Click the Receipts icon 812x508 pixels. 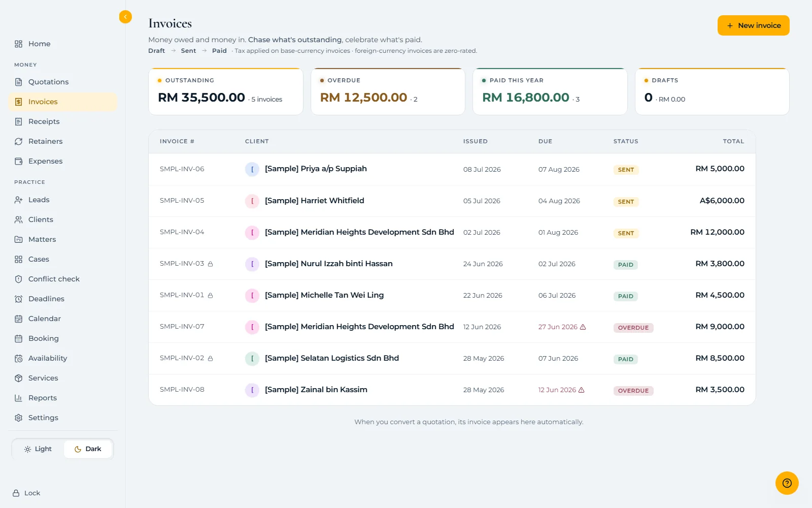click(19, 121)
